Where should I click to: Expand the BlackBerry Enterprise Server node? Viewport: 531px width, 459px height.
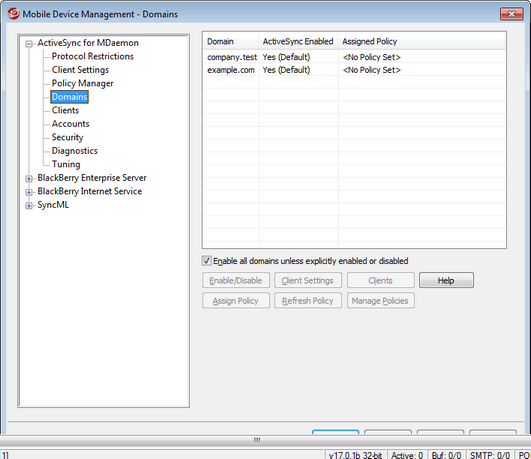(x=29, y=179)
